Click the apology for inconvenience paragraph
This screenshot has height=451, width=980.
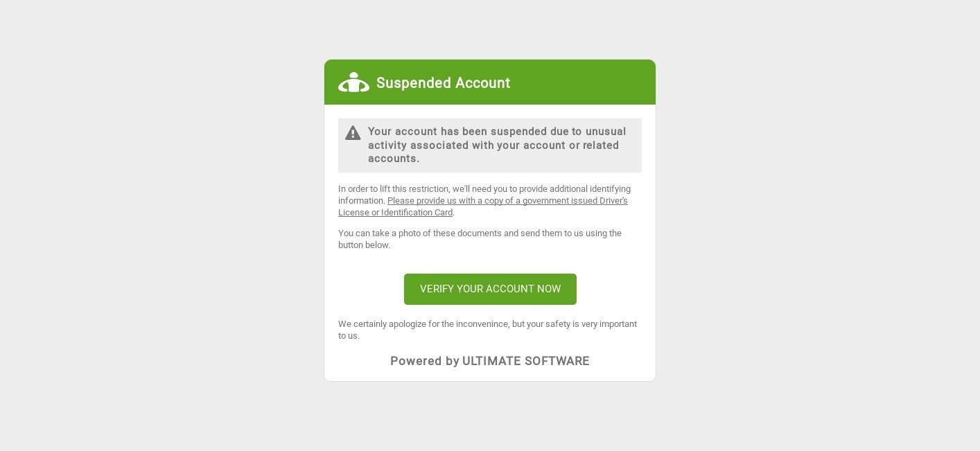pyautogui.click(x=487, y=330)
